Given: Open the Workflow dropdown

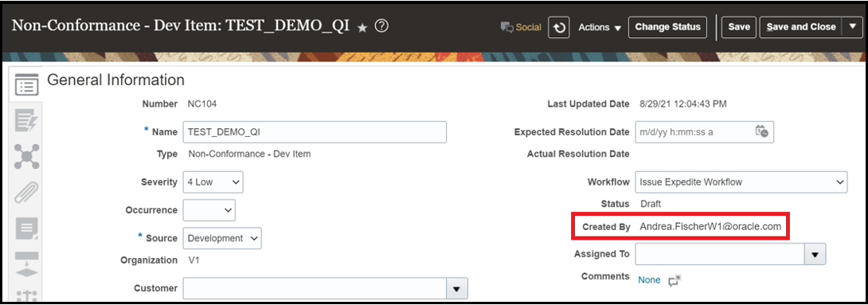Looking at the screenshot, I should pos(741,182).
